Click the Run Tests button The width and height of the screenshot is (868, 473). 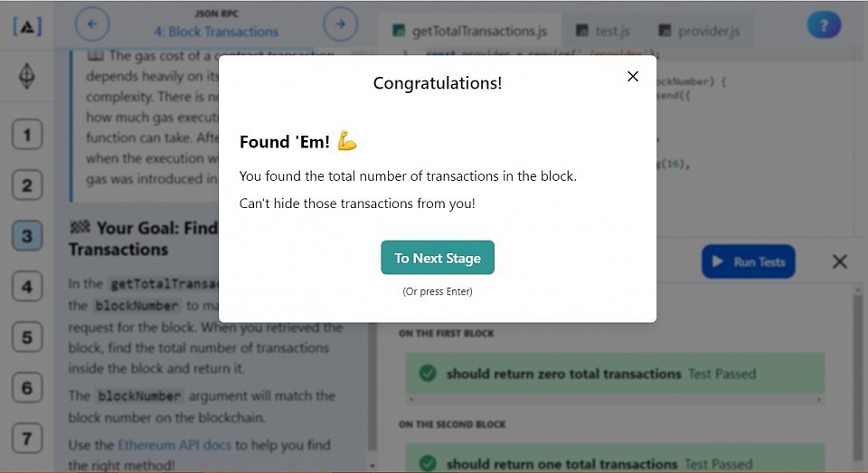749,261
